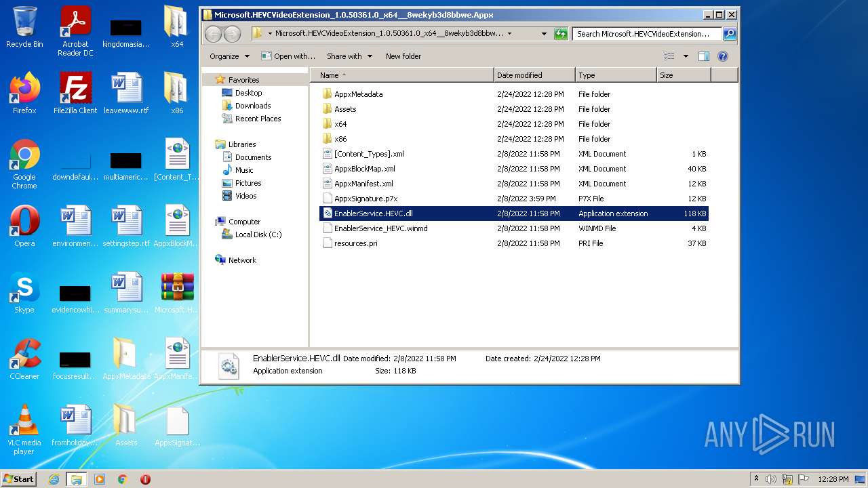Image resolution: width=868 pixels, height=488 pixels.
Task: Open the Start menu
Action: point(18,479)
